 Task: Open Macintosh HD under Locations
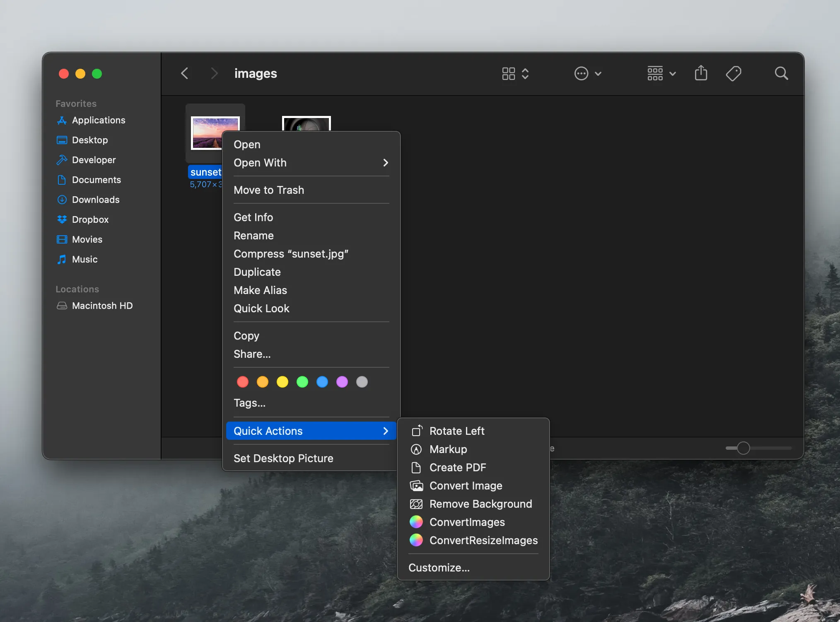point(102,306)
